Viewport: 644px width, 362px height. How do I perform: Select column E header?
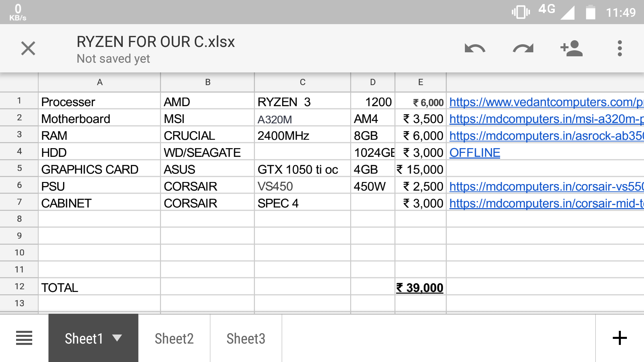(421, 82)
